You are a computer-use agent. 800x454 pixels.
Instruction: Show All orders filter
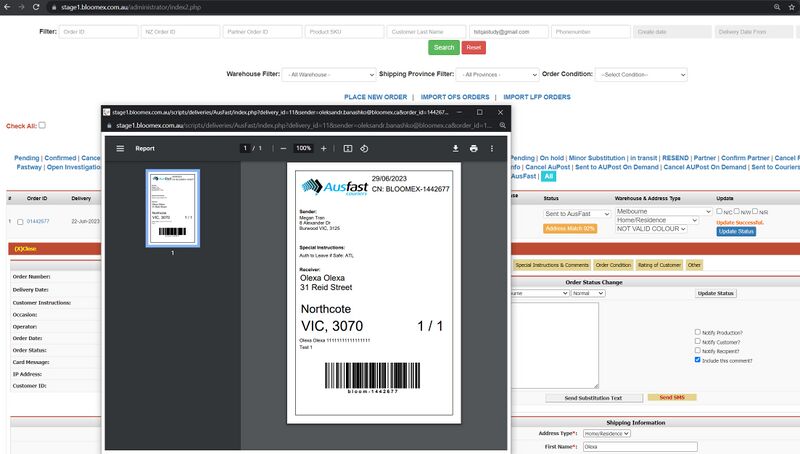(x=548, y=176)
